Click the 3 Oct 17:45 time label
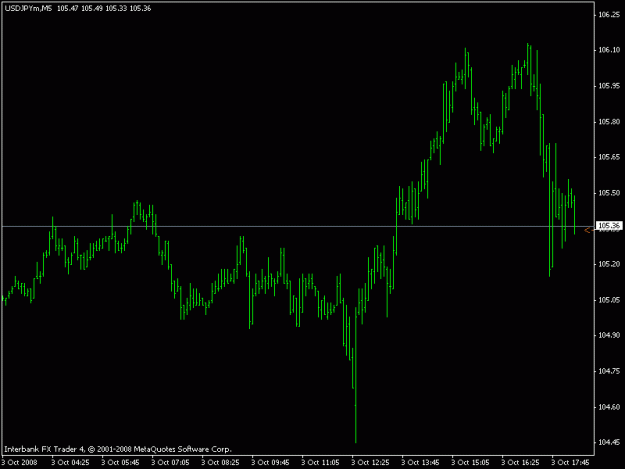Screen dimensions: 625x469 570,463
